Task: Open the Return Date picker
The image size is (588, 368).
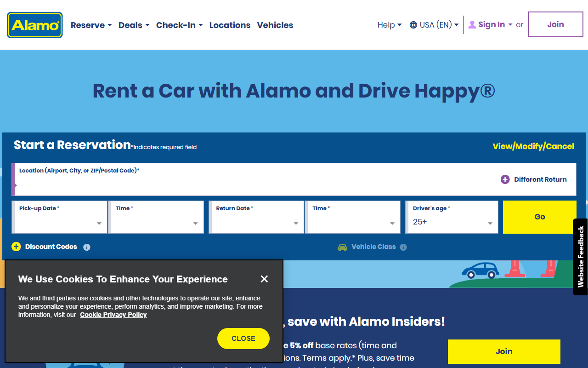Action: (256, 217)
